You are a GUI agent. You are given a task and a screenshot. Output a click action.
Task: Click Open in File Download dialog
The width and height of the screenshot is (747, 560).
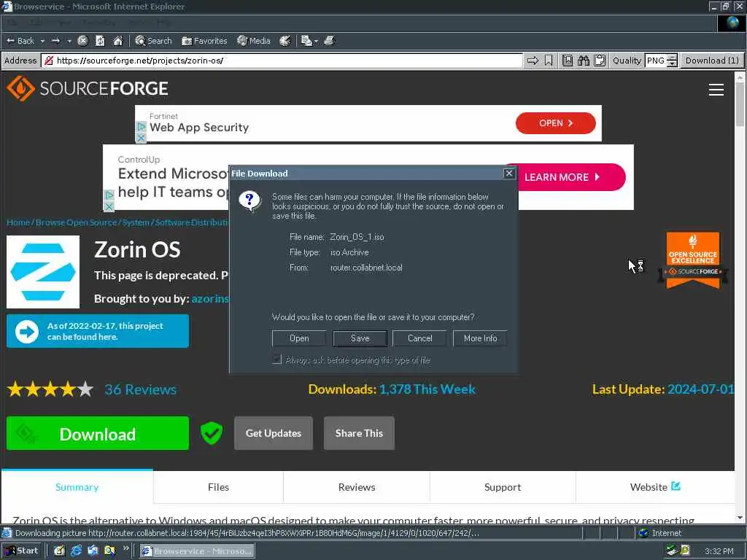point(299,338)
